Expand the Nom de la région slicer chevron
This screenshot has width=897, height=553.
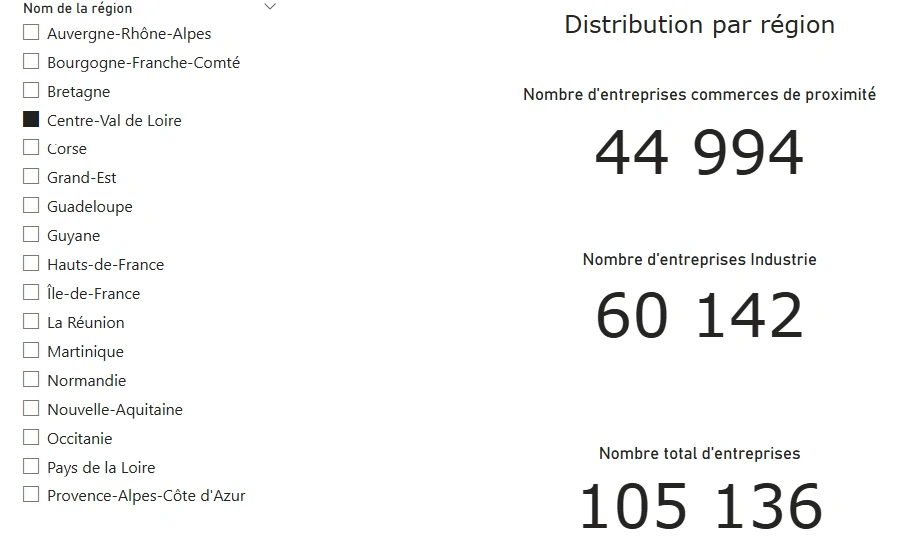(x=270, y=7)
